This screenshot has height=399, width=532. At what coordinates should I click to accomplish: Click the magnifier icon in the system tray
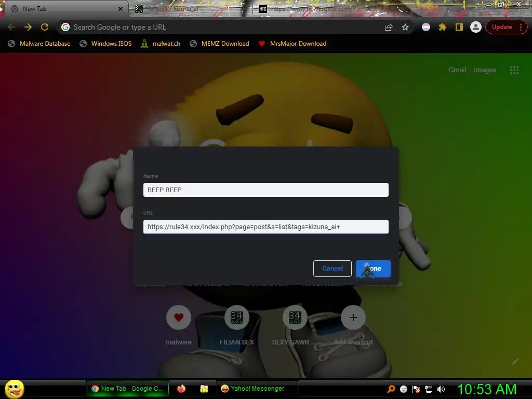391,389
